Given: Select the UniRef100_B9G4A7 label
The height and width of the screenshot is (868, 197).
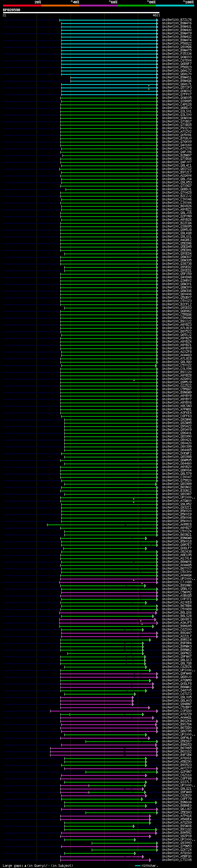Looking at the screenshot, I should pos(176,633).
